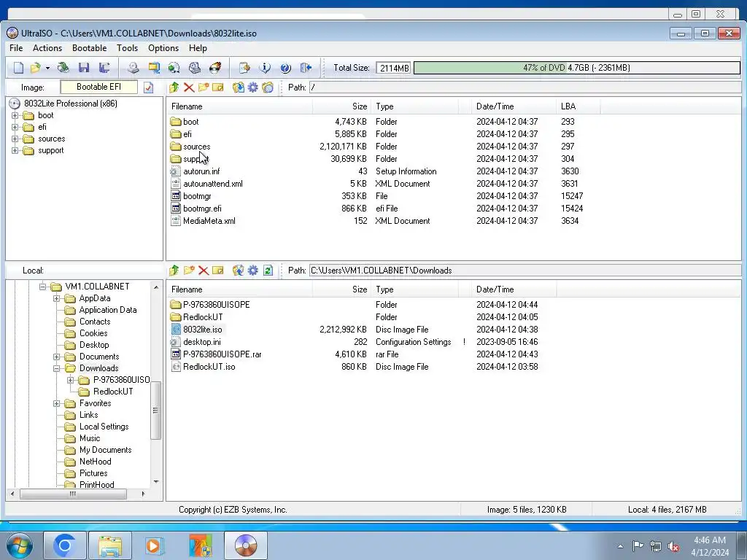Viewport: 747px width, 560px height.
Task: Click the gear icon in Local toolbar
Action: pos(253,270)
